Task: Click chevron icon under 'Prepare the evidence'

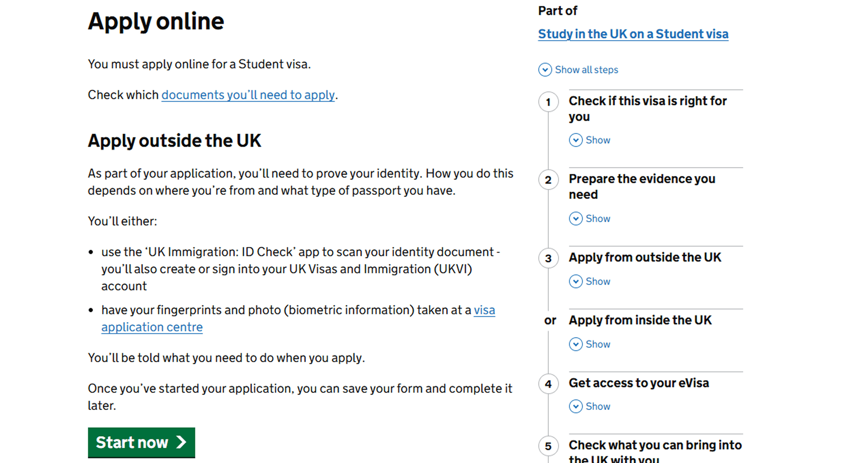Action: [x=575, y=219]
